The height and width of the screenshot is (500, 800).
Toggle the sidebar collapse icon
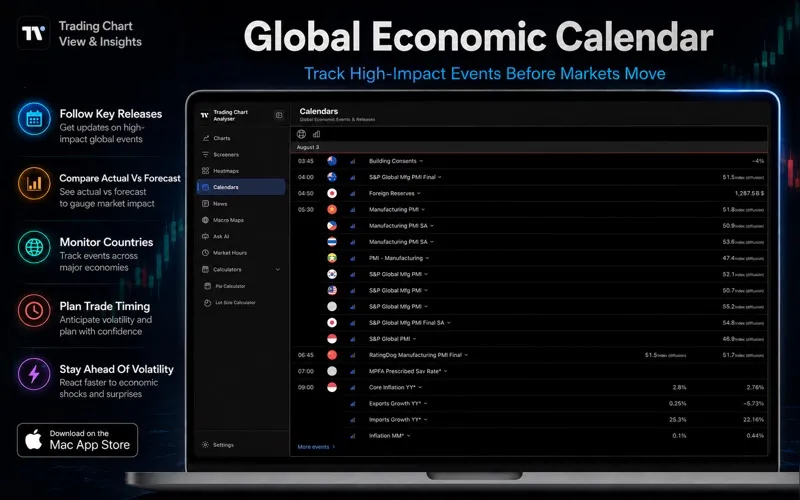tap(279, 115)
